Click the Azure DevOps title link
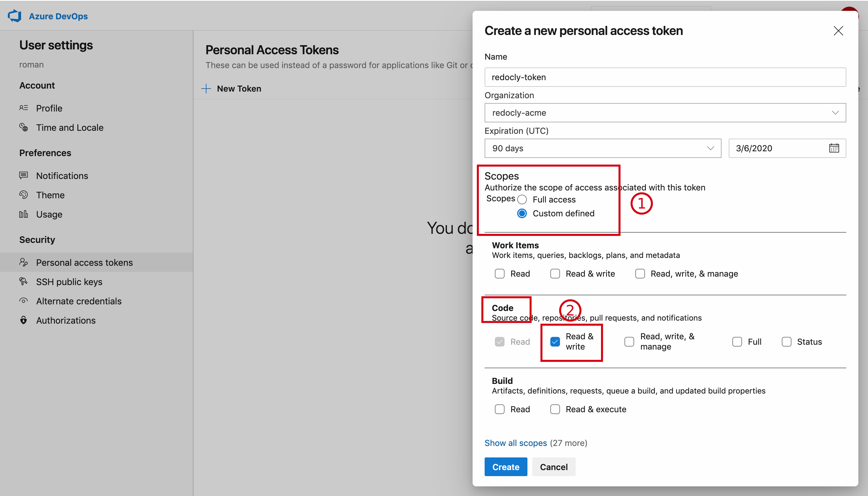The width and height of the screenshot is (868, 496). point(58,16)
